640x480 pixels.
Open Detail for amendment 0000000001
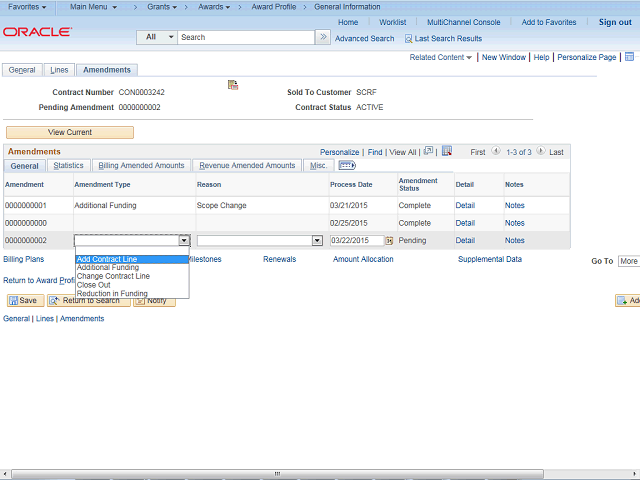[465, 205]
